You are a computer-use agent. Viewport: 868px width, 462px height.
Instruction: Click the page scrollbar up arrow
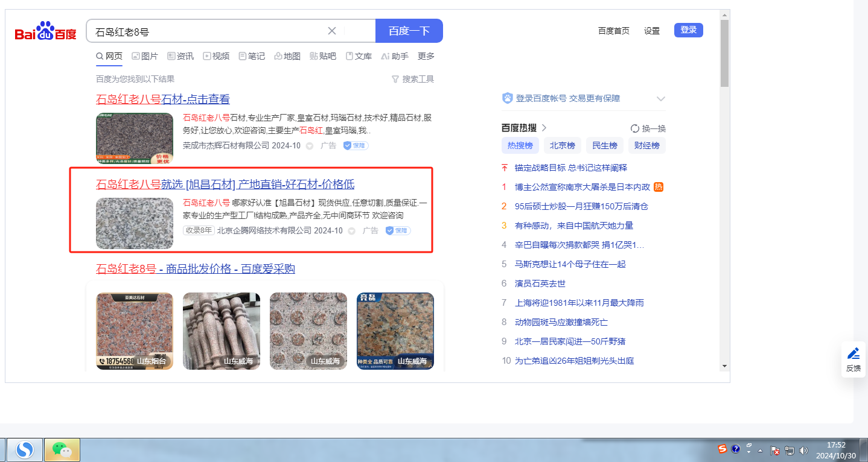[x=724, y=14]
